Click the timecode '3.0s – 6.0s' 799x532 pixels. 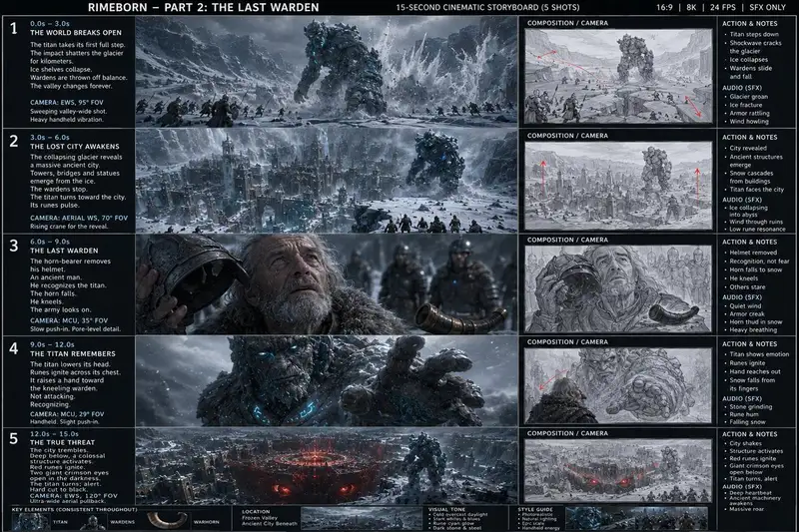(x=49, y=138)
